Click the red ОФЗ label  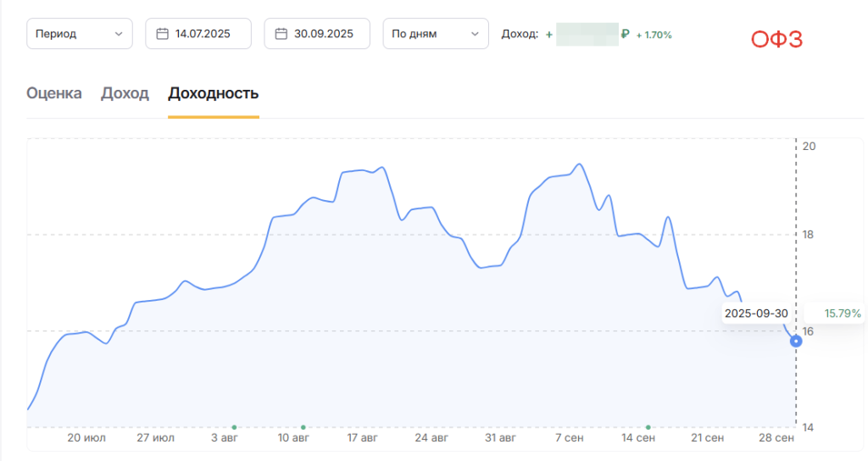click(x=776, y=39)
